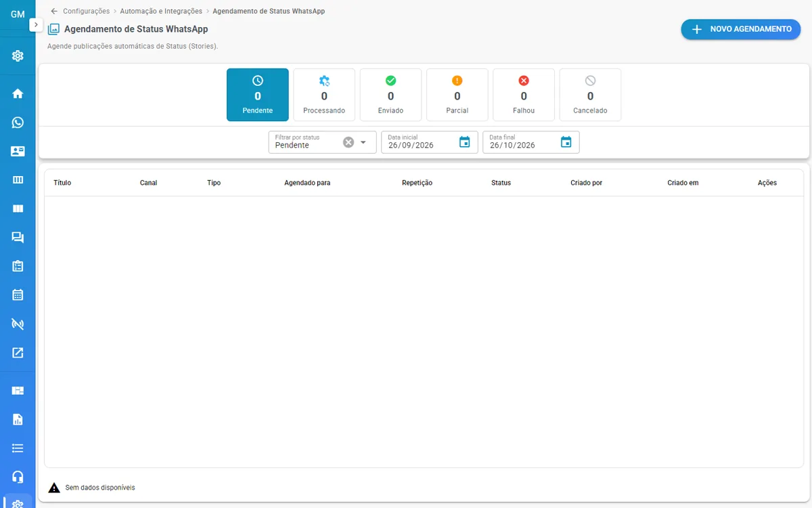Select the Falhou status card

point(524,95)
